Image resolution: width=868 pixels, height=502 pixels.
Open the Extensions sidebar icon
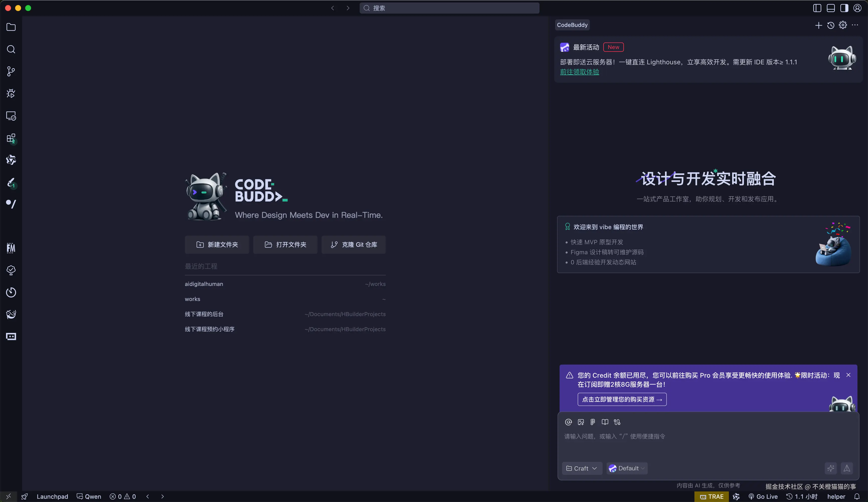coord(11,138)
